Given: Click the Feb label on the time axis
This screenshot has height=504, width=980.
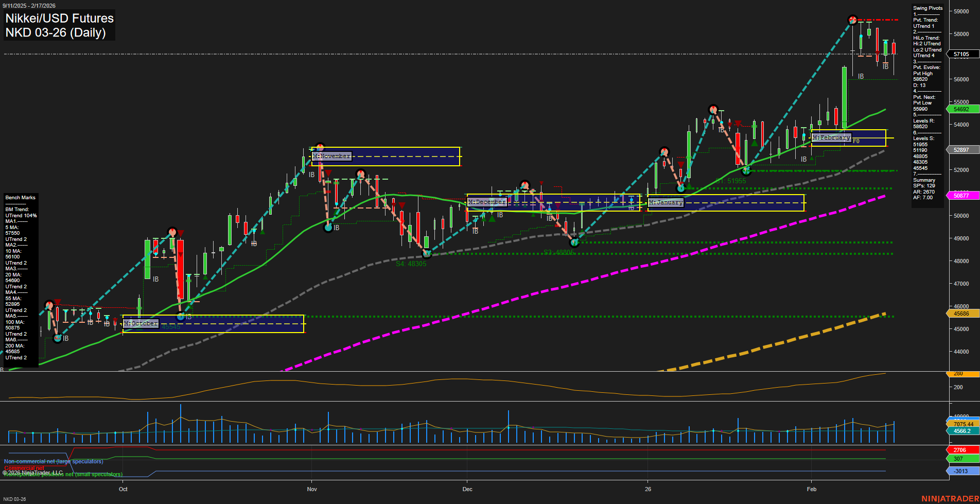Looking at the screenshot, I should point(812,489).
